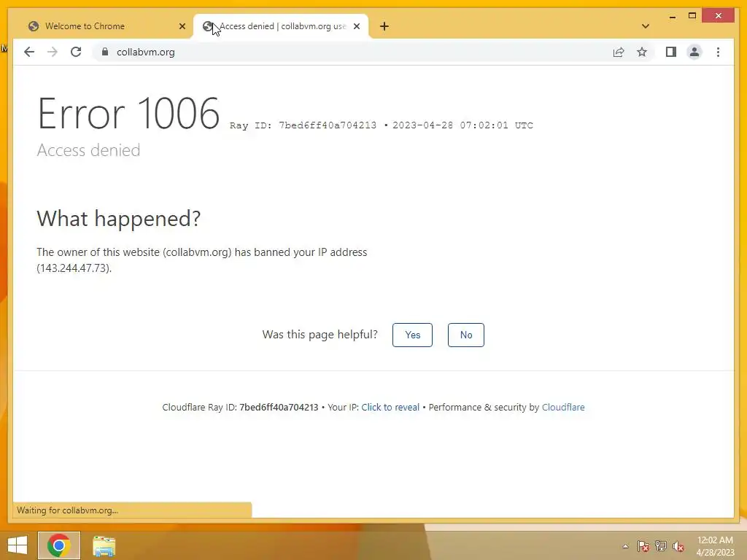The width and height of the screenshot is (747, 560).
Task: Show hidden tray icons arrow
Action: (625, 546)
